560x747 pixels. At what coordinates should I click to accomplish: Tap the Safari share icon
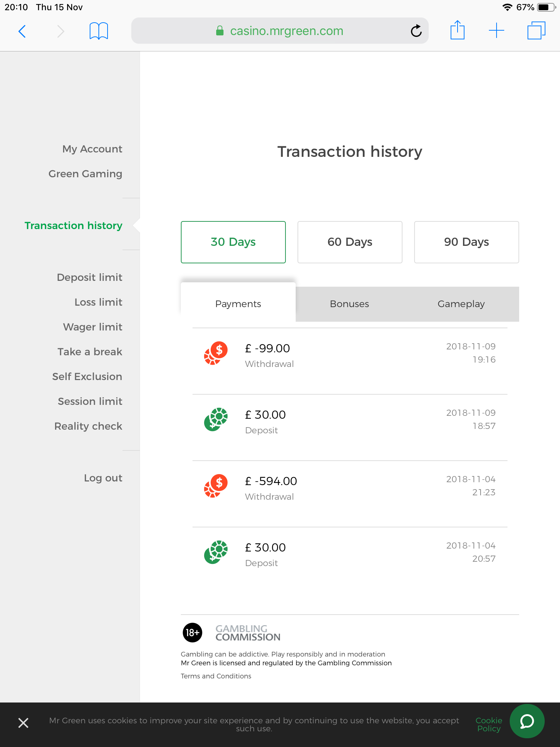click(457, 31)
